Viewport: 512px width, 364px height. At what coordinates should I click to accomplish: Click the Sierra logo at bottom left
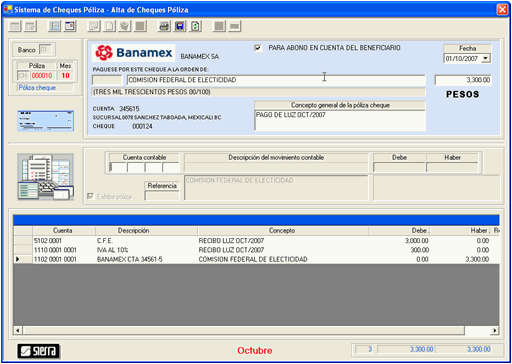(x=39, y=351)
